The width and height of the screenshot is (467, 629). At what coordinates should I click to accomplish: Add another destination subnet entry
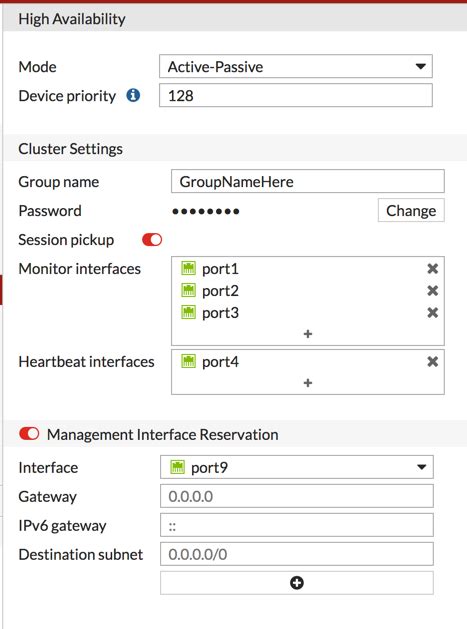296,583
